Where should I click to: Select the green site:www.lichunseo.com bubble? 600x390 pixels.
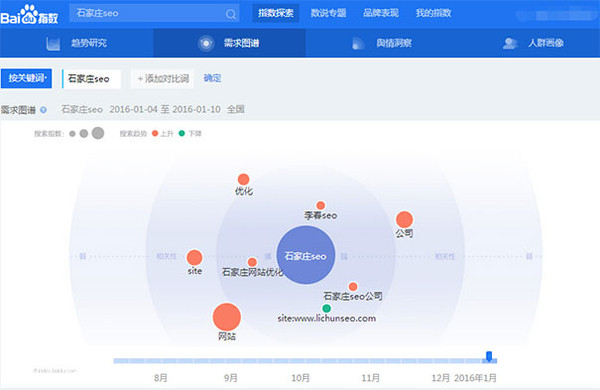[326, 308]
